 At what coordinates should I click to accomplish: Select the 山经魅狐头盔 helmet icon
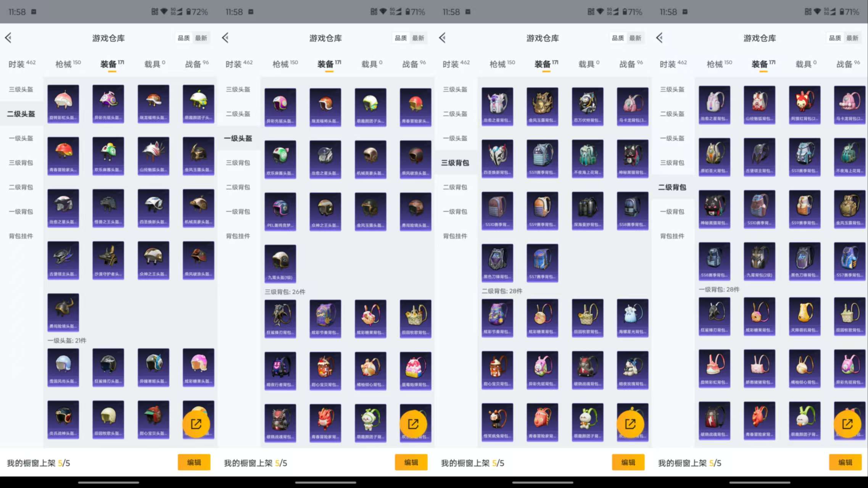153,156
